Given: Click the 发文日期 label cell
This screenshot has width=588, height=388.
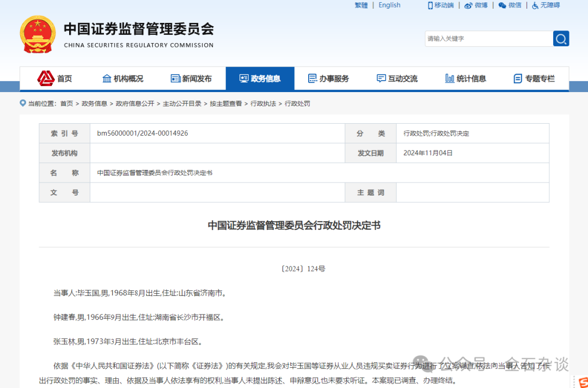Looking at the screenshot, I should (371, 153).
